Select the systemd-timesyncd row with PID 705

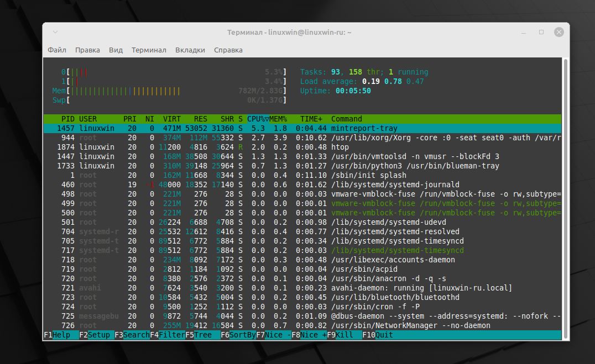click(x=302, y=241)
